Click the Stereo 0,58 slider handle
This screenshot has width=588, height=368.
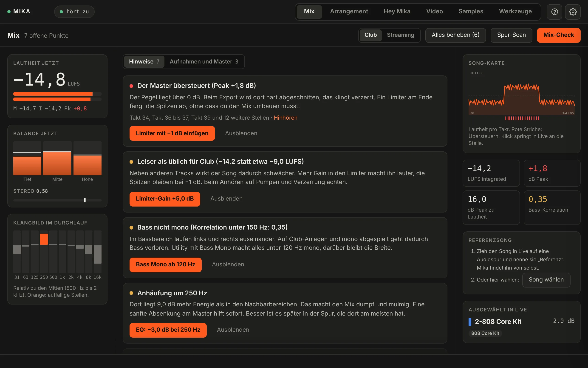pos(85,200)
